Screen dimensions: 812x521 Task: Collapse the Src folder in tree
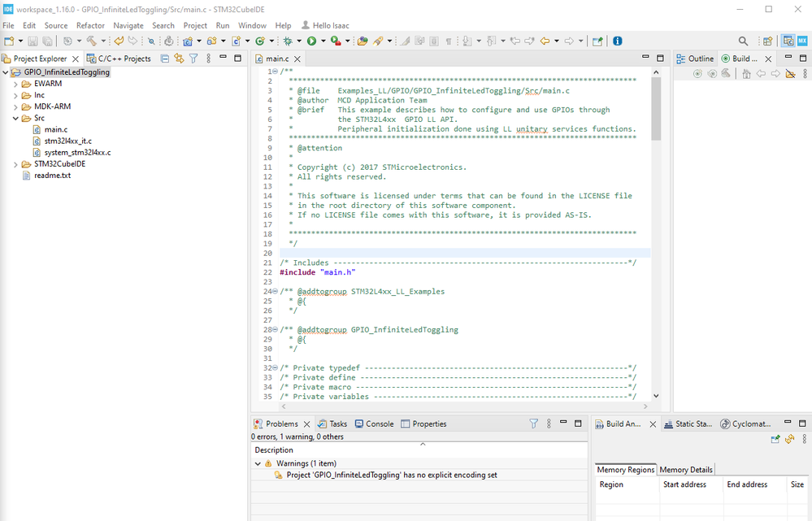pyautogui.click(x=15, y=118)
